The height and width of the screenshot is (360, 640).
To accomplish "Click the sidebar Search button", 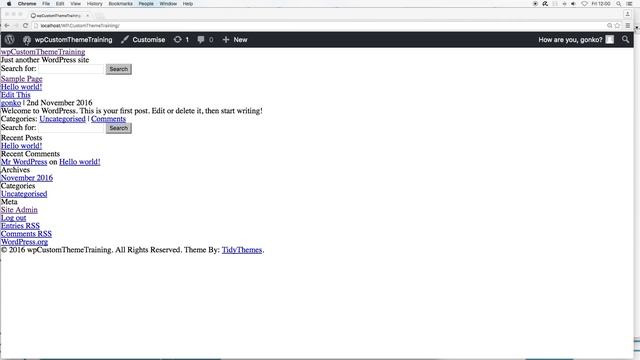I will coord(118,128).
